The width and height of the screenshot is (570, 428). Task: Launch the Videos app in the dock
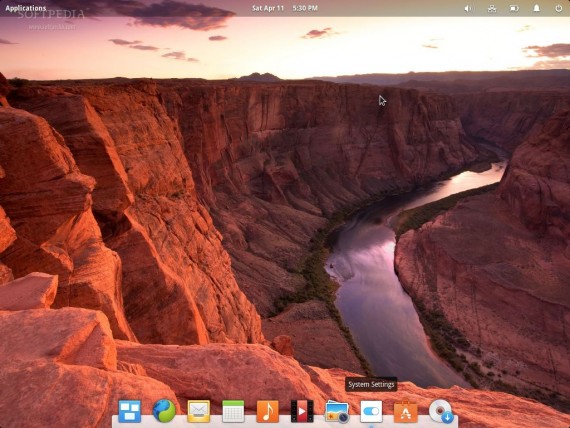(302, 411)
